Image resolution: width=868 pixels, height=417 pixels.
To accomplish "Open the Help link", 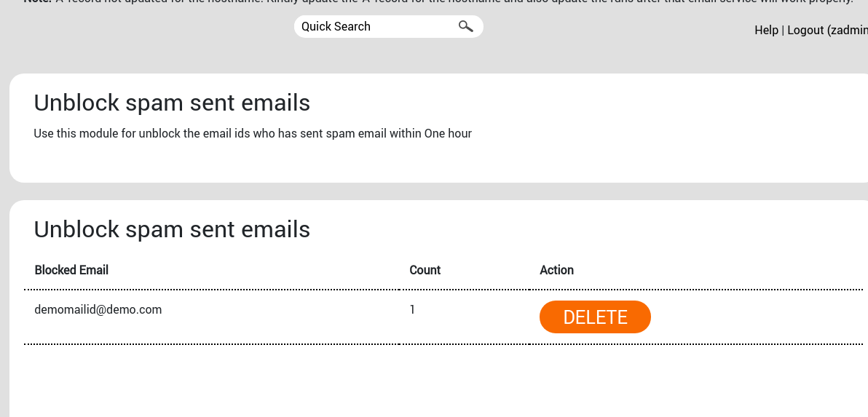I will coord(766,30).
